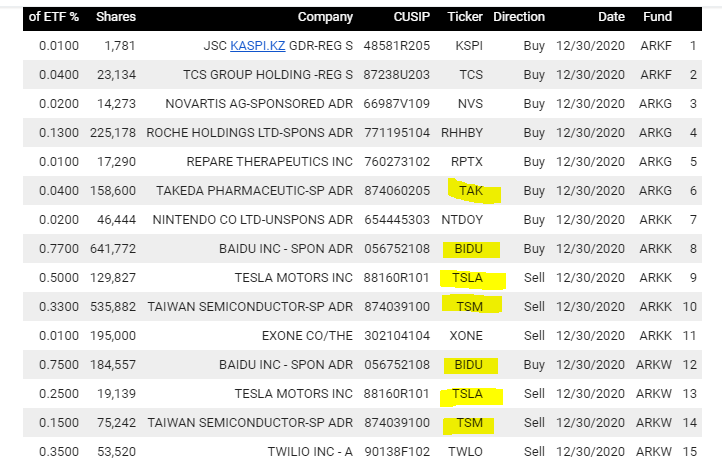This screenshot has width=722, height=466.
Task: Select highlighted TSM ticker in ARKW row
Action: [470, 423]
